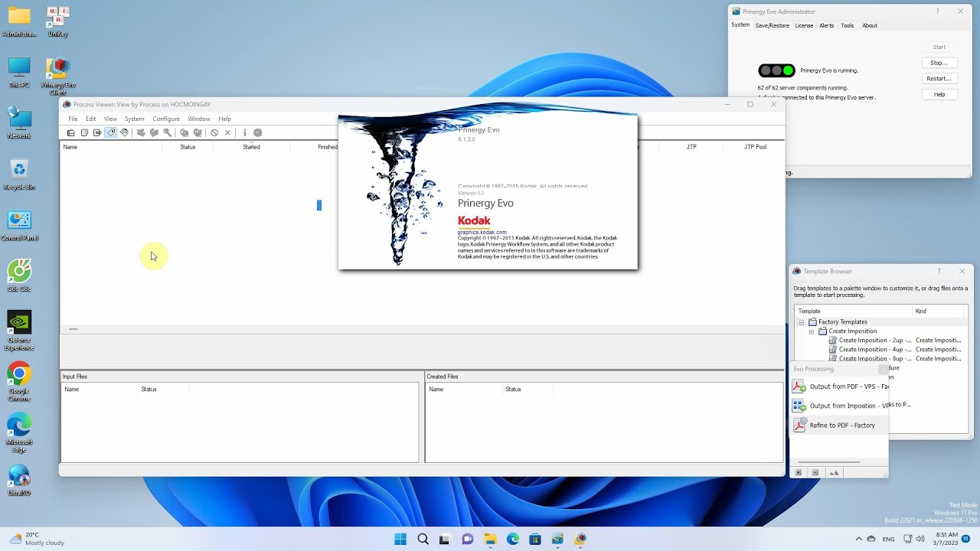Open the weather widget on the taskbar
The image size is (980, 551).
pos(36,539)
